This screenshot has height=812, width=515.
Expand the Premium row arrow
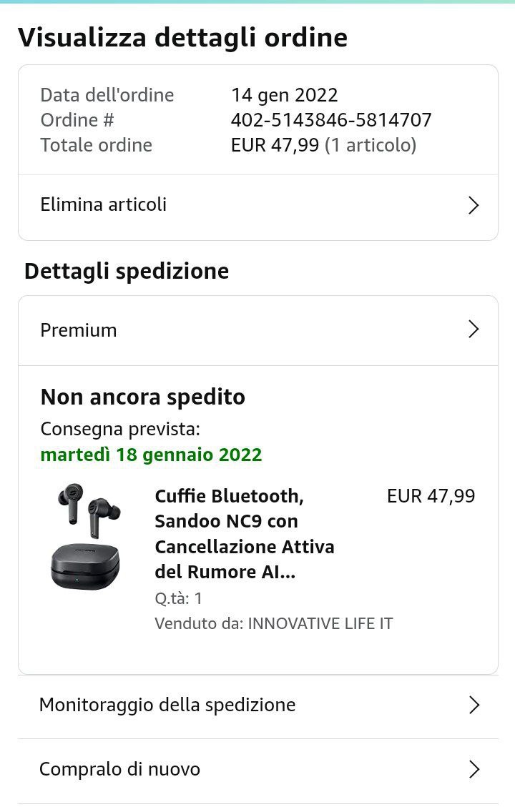[x=473, y=330]
